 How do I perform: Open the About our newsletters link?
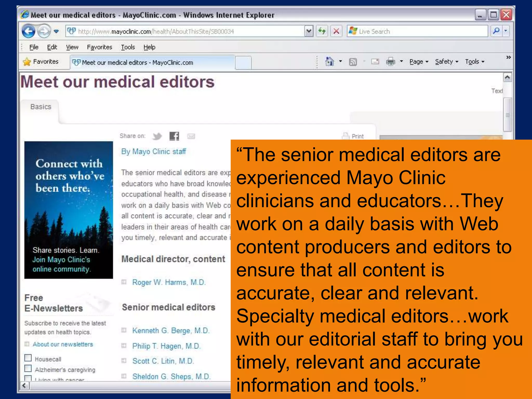(63, 344)
